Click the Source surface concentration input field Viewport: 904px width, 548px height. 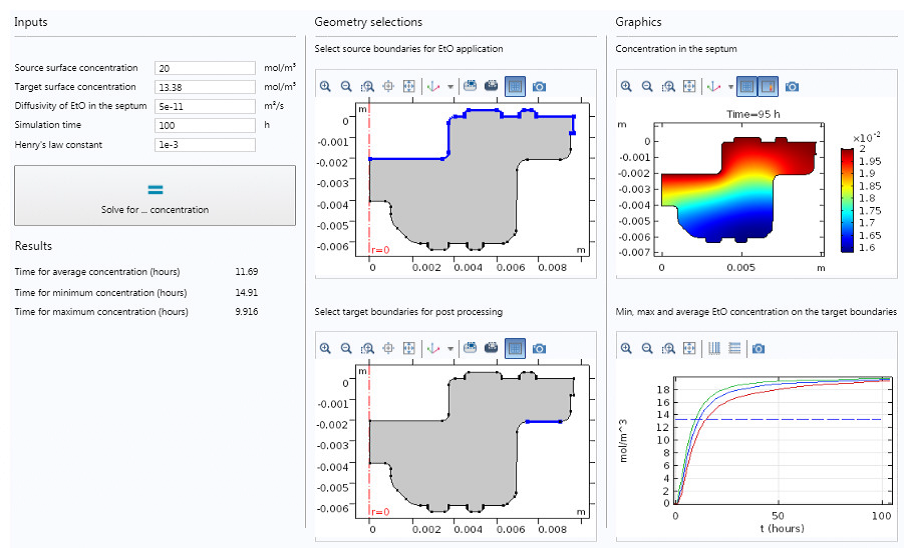click(205, 68)
